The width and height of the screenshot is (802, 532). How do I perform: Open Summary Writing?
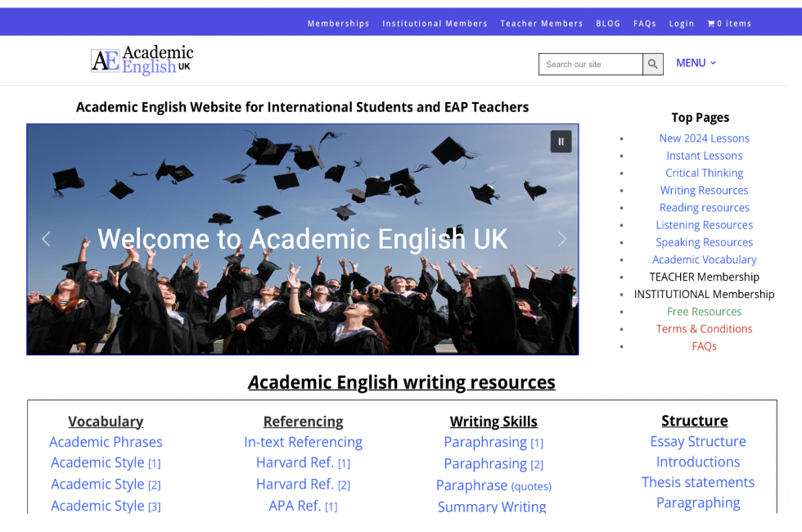coord(492,507)
